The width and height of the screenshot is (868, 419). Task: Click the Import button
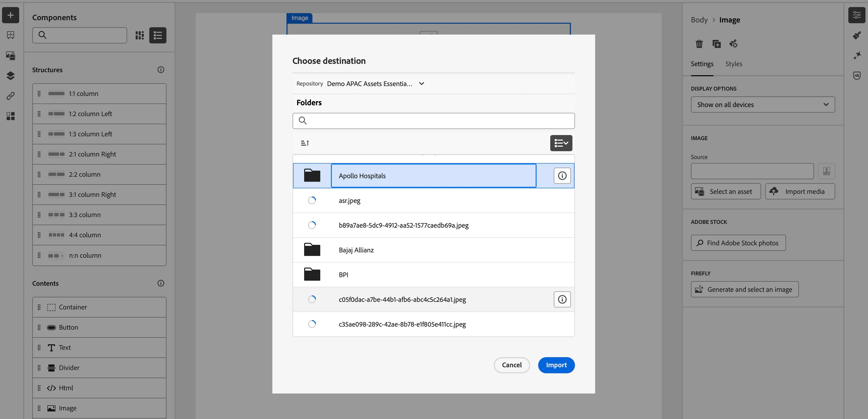click(556, 365)
